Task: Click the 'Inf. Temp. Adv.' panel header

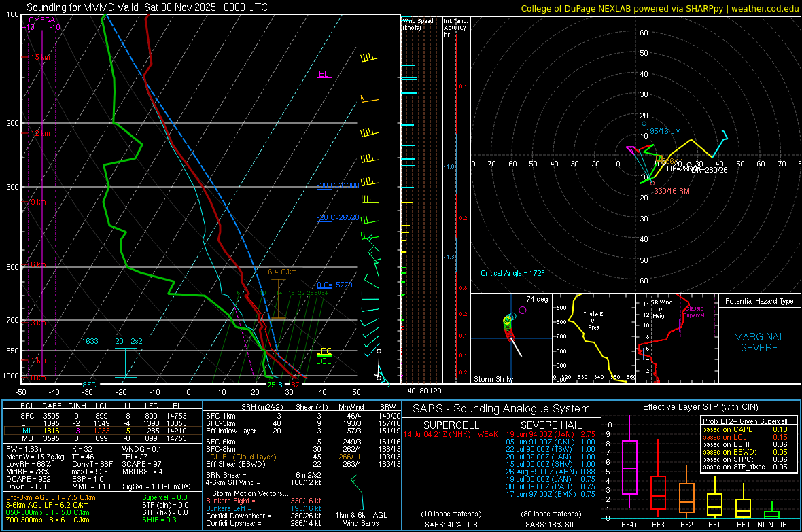Action: [x=455, y=28]
